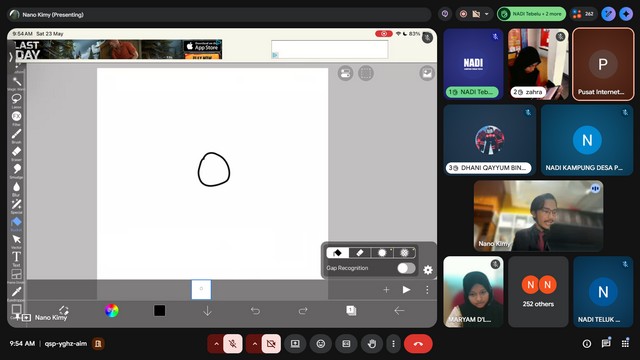Leave the call with red button

(418, 344)
